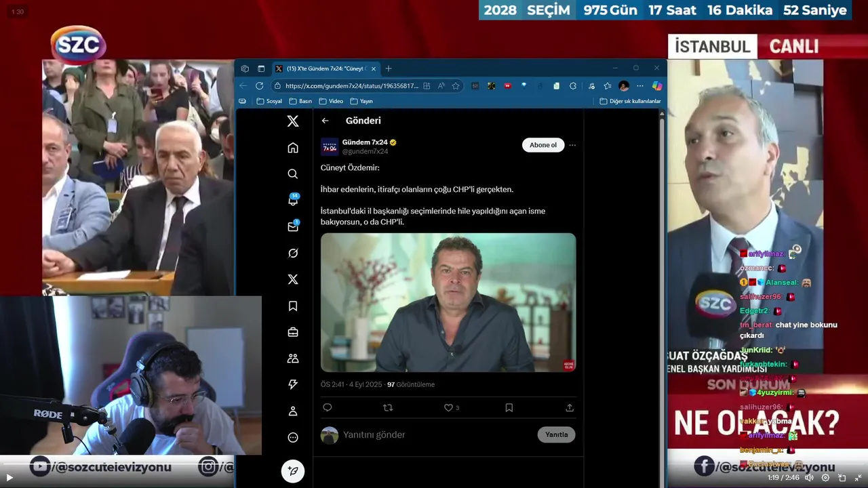Go back from the Gönderi post view

pos(325,121)
